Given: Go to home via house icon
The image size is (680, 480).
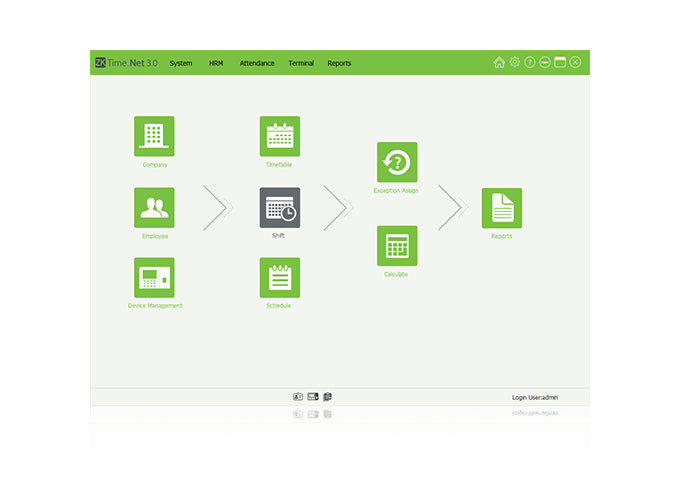Looking at the screenshot, I should [499, 62].
